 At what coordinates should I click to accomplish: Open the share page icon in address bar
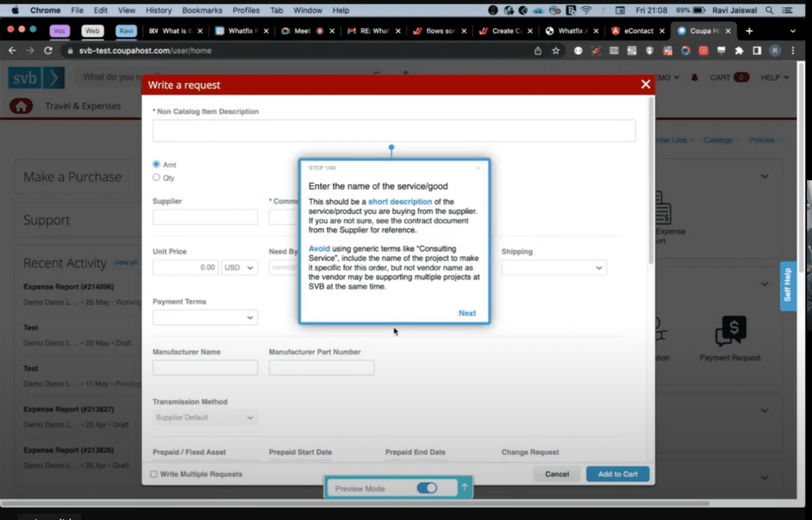pyautogui.click(x=538, y=50)
